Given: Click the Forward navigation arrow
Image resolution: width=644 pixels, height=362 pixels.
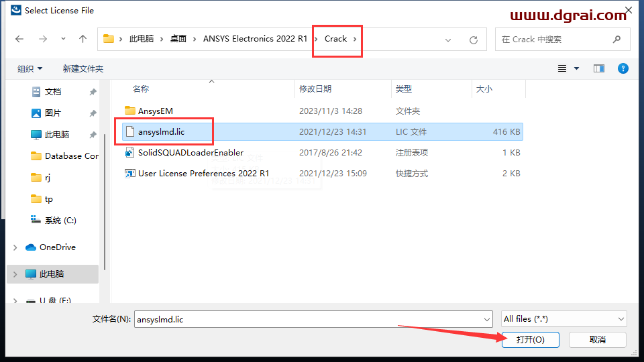Looking at the screenshot, I should point(43,39).
